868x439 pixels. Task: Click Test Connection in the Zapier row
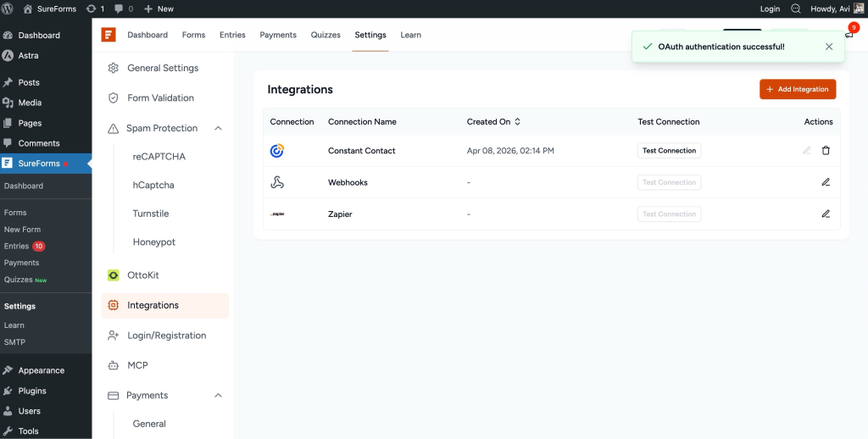[670, 214]
